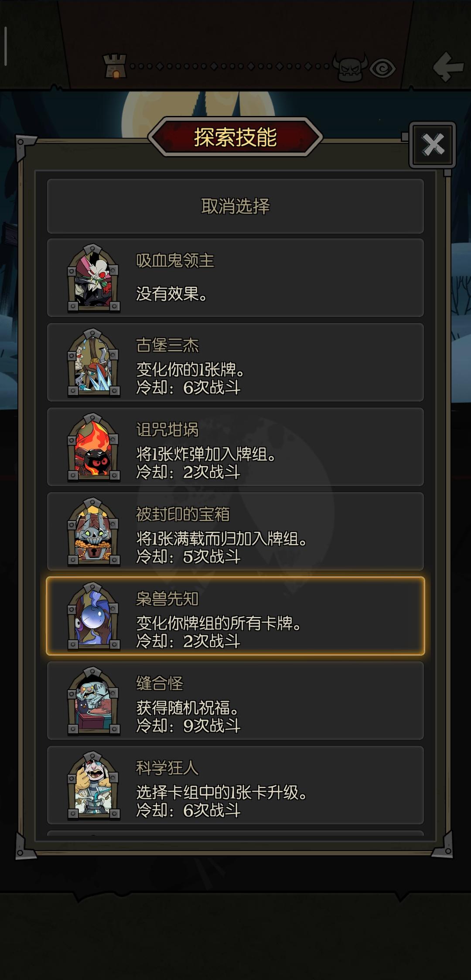Pick the 缝合怪 random blessing row
This screenshot has width=471, height=980.
[x=235, y=701]
